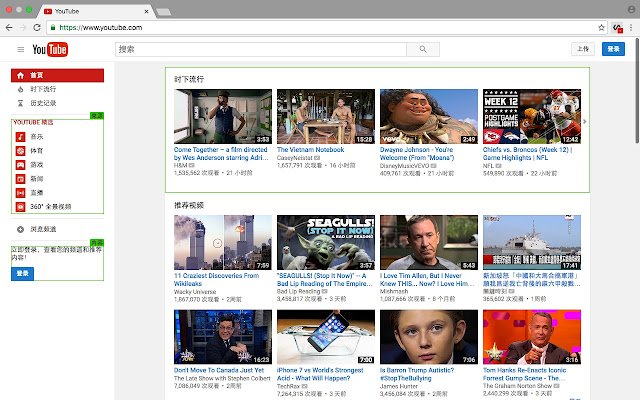Click title 'iPhone 7 vs World's Strongest Acid'

point(320,374)
